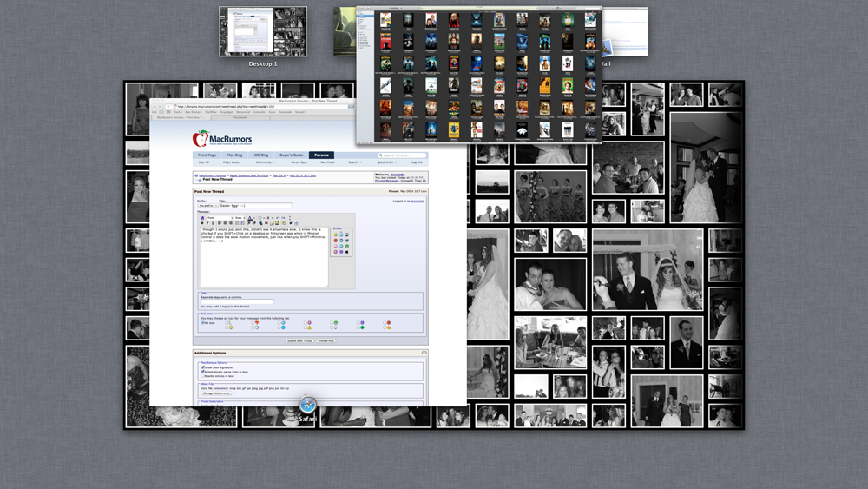Open the iOS Blog tab
Viewport: 868px width, 489px height.
(261, 155)
